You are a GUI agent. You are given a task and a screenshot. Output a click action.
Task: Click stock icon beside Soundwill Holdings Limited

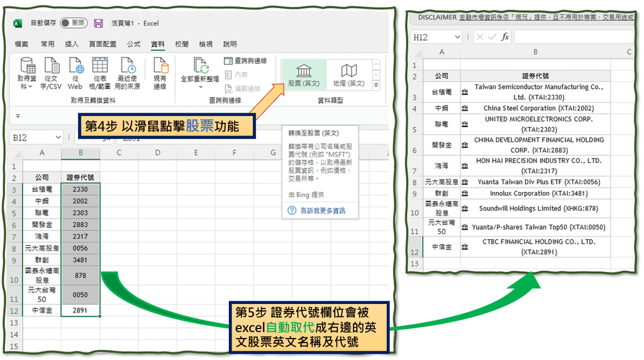pyautogui.click(x=465, y=208)
